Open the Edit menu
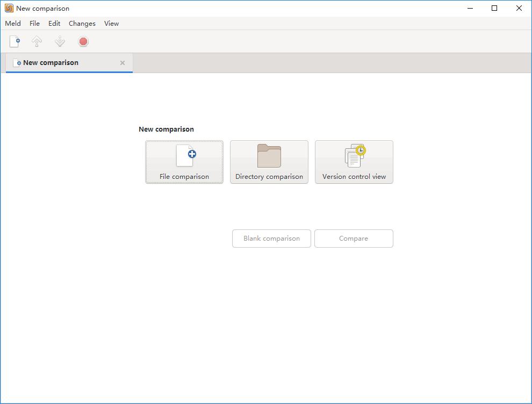The width and height of the screenshot is (532, 404). pyautogui.click(x=54, y=24)
